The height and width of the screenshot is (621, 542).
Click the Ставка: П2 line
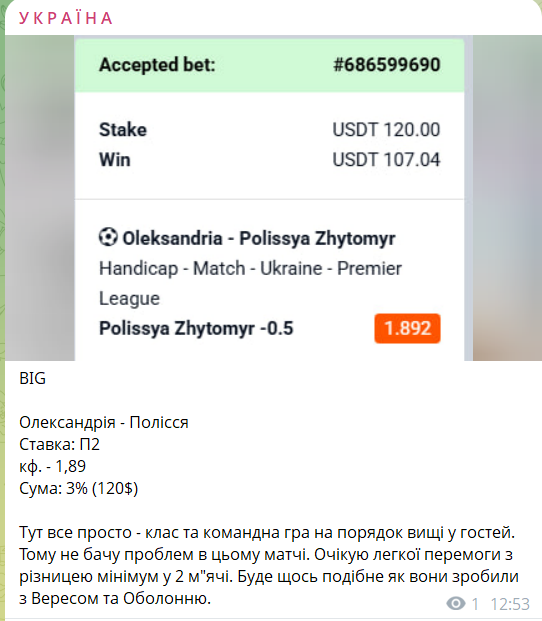59,444
